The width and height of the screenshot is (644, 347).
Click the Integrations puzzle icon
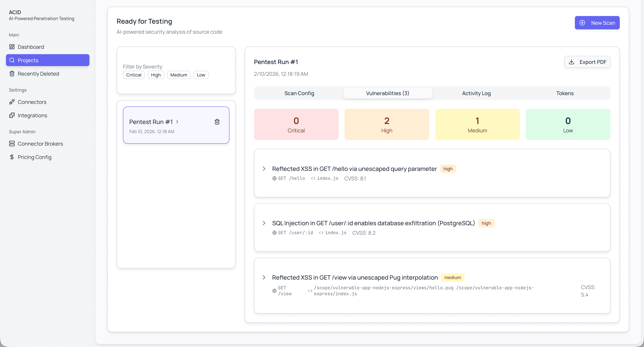pyautogui.click(x=12, y=115)
